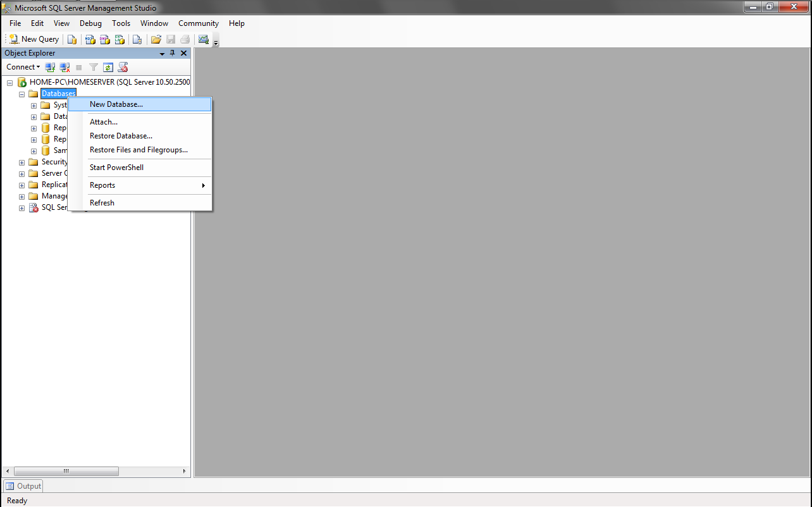The image size is (812, 507).
Task: Click the Filter funnel icon
Action: [94, 67]
